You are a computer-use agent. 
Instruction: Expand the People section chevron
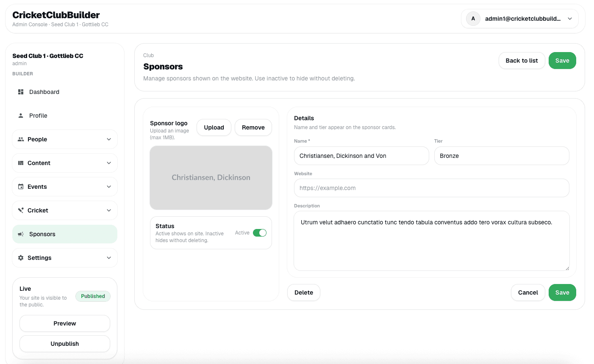(x=109, y=139)
